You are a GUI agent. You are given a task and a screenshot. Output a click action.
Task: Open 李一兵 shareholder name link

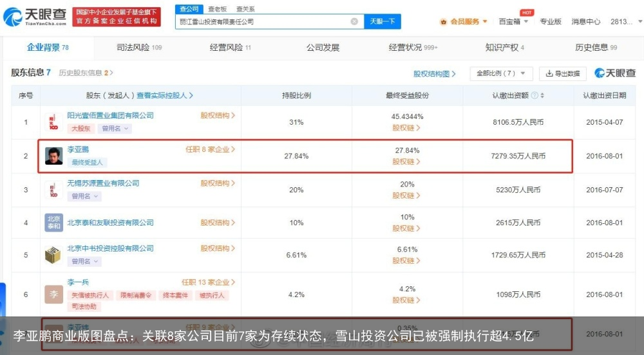pyautogui.click(x=78, y=282)
